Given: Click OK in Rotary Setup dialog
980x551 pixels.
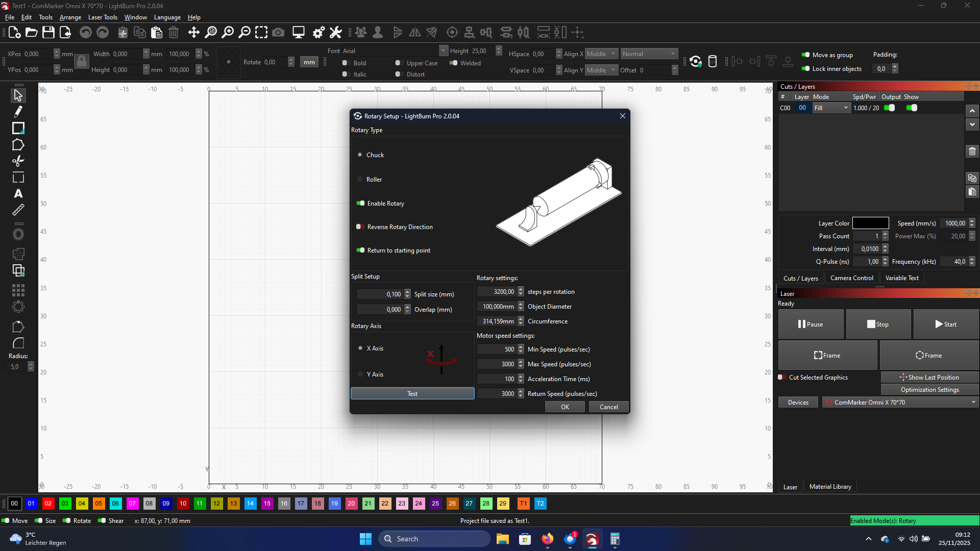Looking at the screenshot, I should click(x=565, y=407).
